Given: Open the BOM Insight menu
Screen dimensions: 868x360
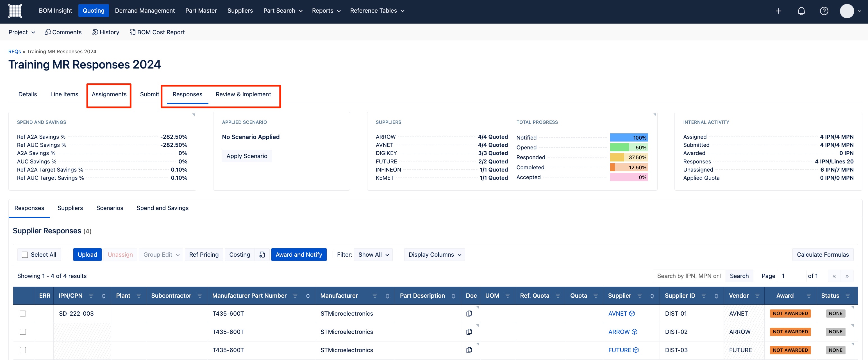Looking at the screenshot, I should tap(55, 11).
